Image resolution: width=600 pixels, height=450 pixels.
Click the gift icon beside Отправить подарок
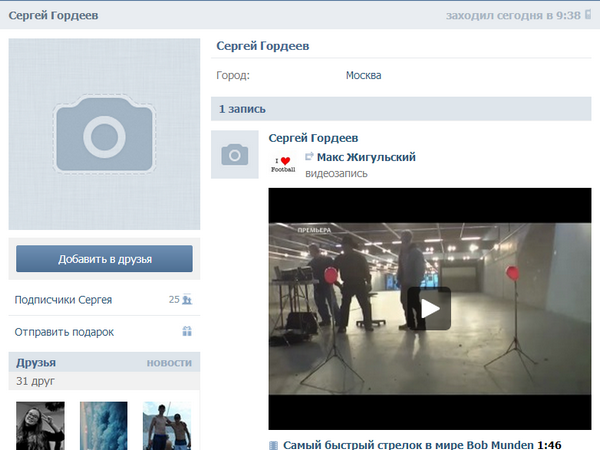click(187, 332)
